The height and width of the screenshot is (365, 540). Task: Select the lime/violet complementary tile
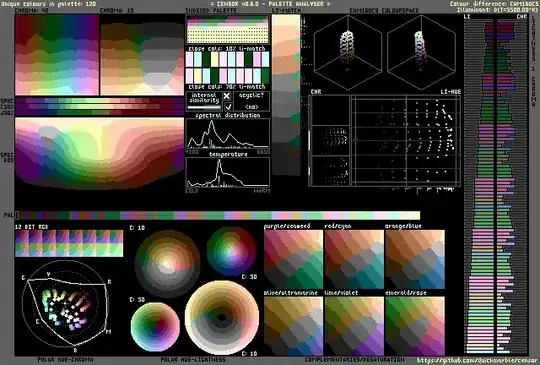tap(354, 326)
